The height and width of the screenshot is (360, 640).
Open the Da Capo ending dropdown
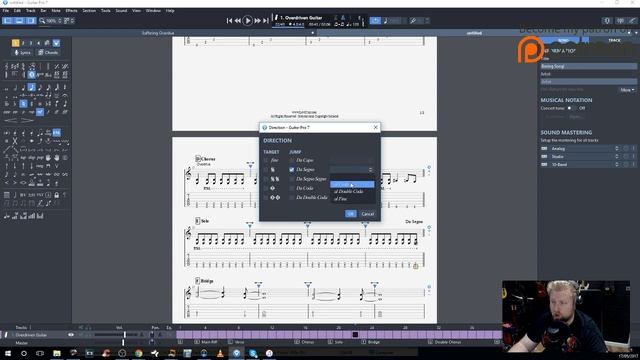(352, 160)
